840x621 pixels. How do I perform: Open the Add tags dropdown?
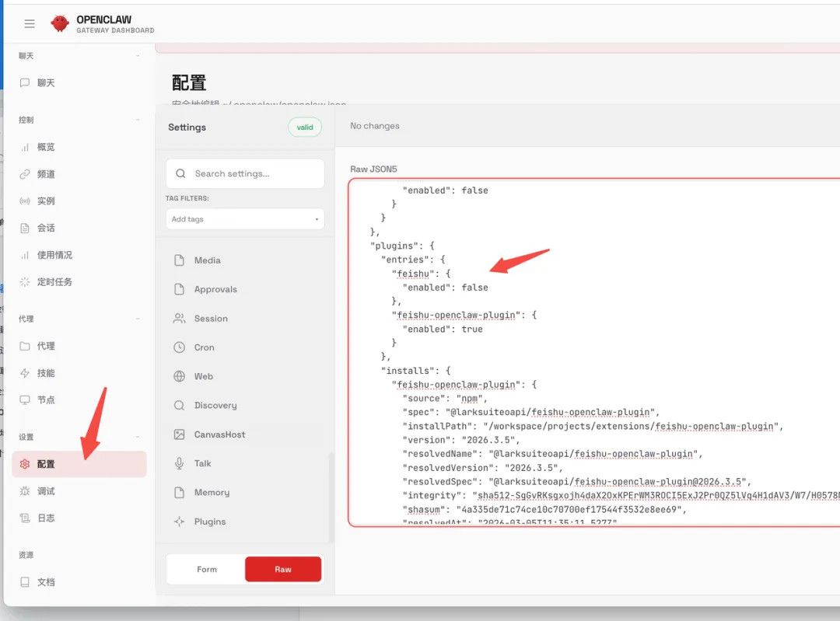click(x=245, y=219)
